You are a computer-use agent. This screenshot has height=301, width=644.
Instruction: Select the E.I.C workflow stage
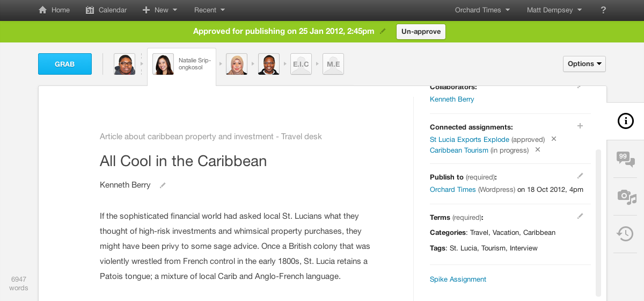(301, 64)
